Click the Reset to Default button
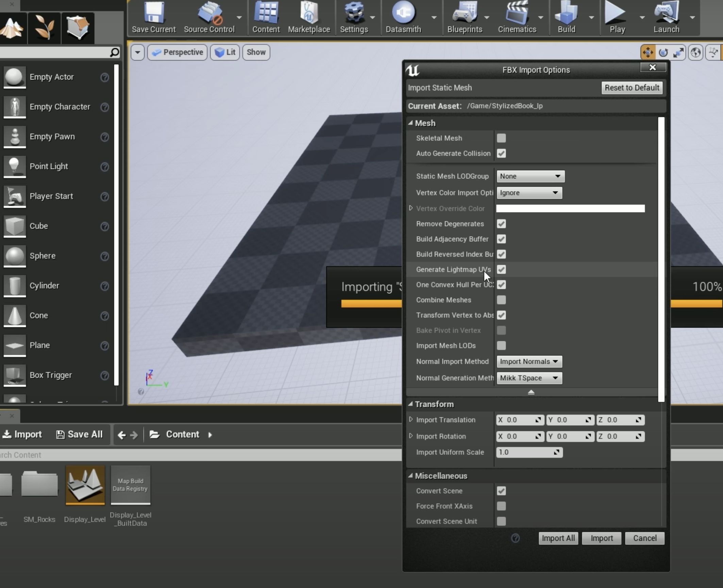 coord(632,88)
